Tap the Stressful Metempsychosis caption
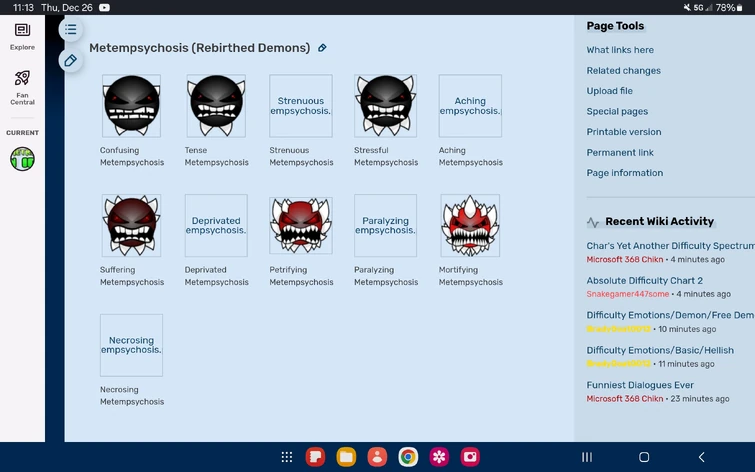 tap(386, 156)
